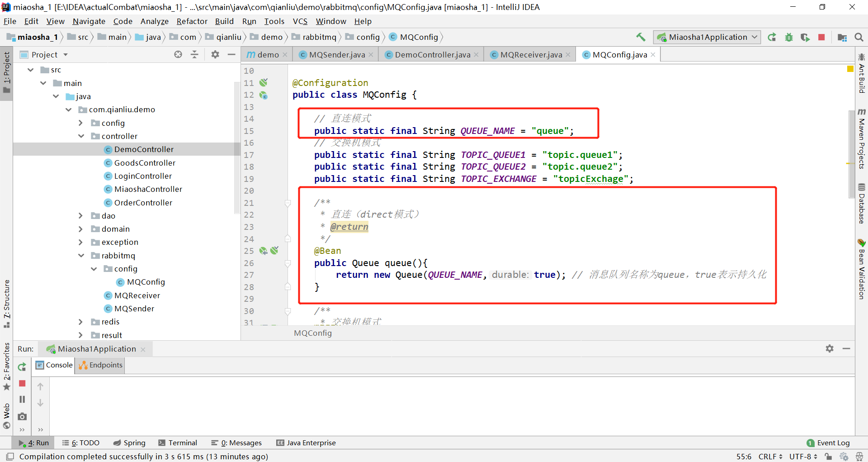The image size is (868, 462).
Task: Click the Pause output icon in Run panel
Action: (x=22, y=400)
